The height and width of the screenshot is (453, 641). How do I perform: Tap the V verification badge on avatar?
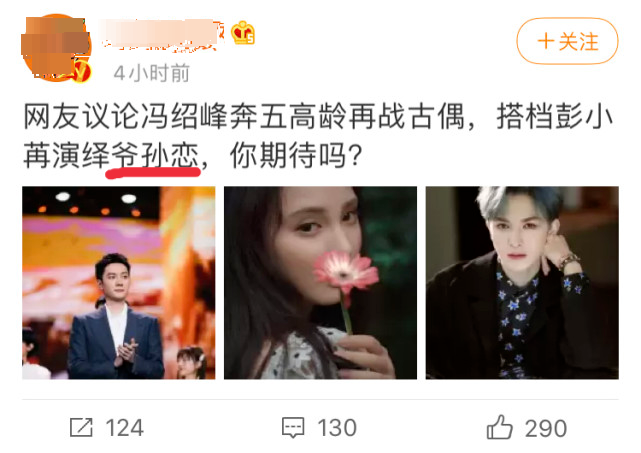coord(82,71)
